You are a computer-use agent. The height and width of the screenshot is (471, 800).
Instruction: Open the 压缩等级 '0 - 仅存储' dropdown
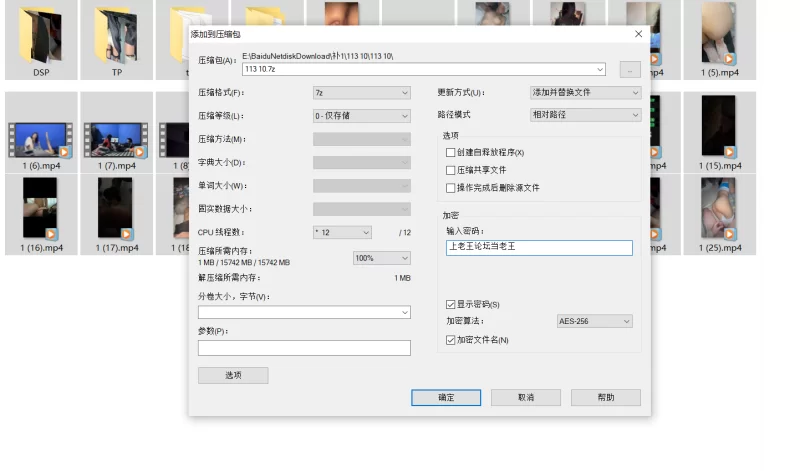pos(362,116)
